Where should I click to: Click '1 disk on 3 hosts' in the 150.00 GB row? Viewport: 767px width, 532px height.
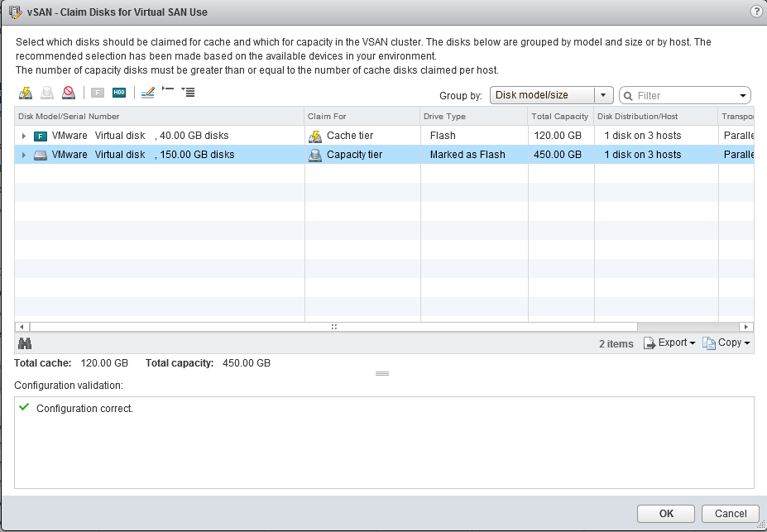pyautogui.click(x=643, y=155)
